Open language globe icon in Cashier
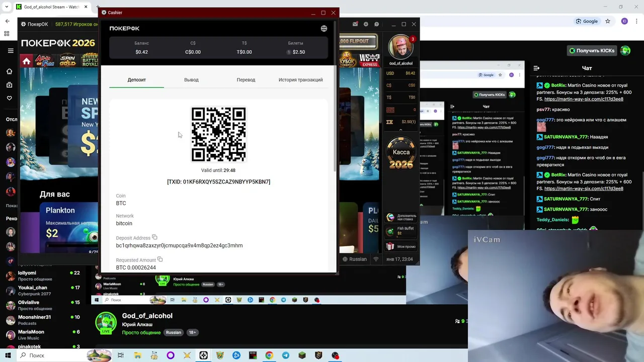 pyautogui.click(x=324, y=29)
